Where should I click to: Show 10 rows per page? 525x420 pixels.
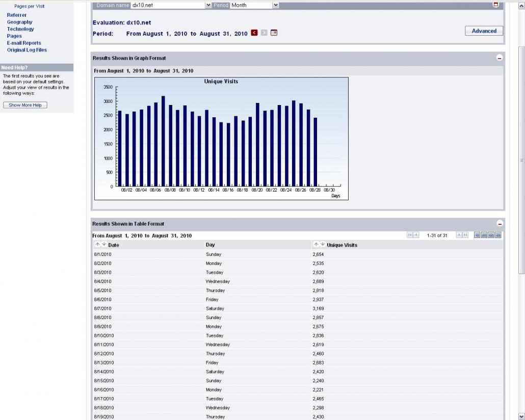pos(477,235)
